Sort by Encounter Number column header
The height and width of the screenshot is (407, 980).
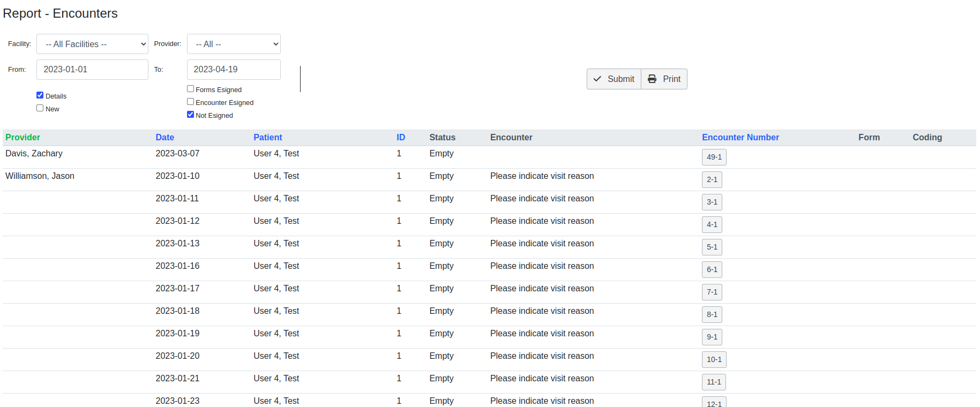click(740, 138)
